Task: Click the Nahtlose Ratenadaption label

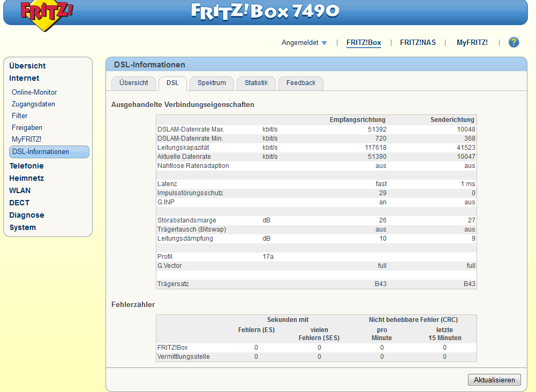Action: pos(193,166)
